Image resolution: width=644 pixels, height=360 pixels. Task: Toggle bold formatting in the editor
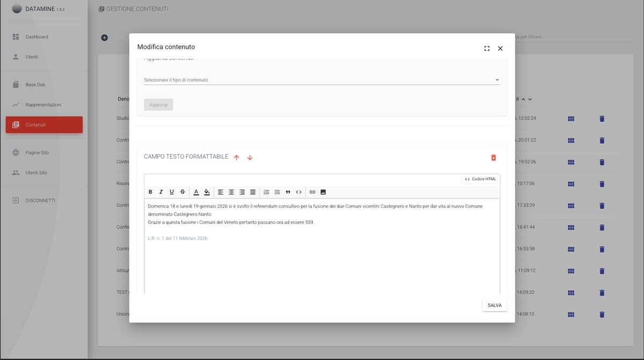coord(150,192)
